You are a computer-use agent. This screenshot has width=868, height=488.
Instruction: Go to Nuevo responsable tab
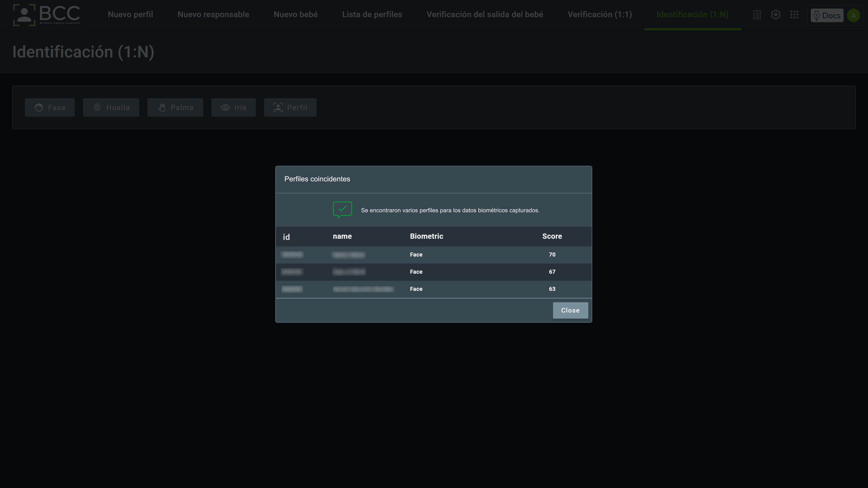[x=213, y=14]
